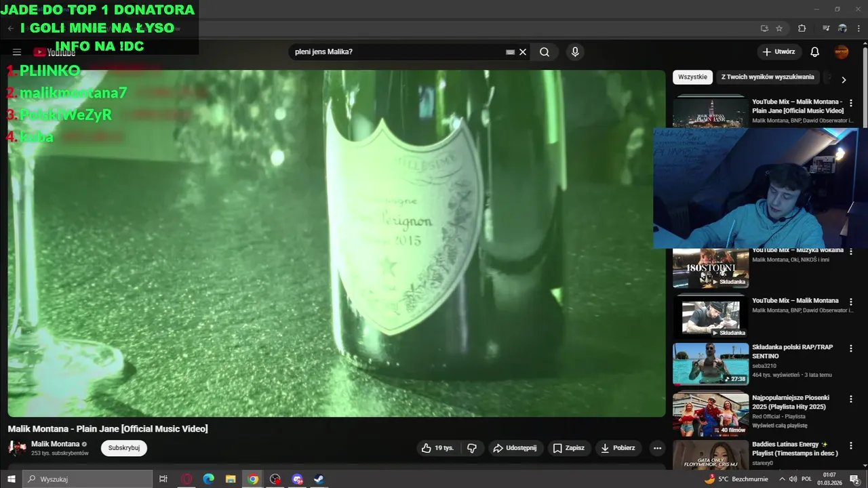Switch the POL keyboard language
The width and height of the screenshot is (868, 488).
(x=806, y=479)
